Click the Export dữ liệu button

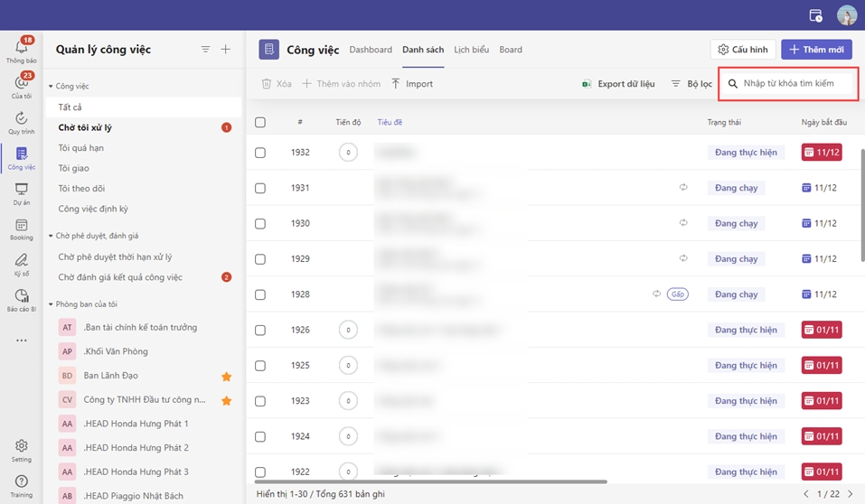tap(618, 84)
